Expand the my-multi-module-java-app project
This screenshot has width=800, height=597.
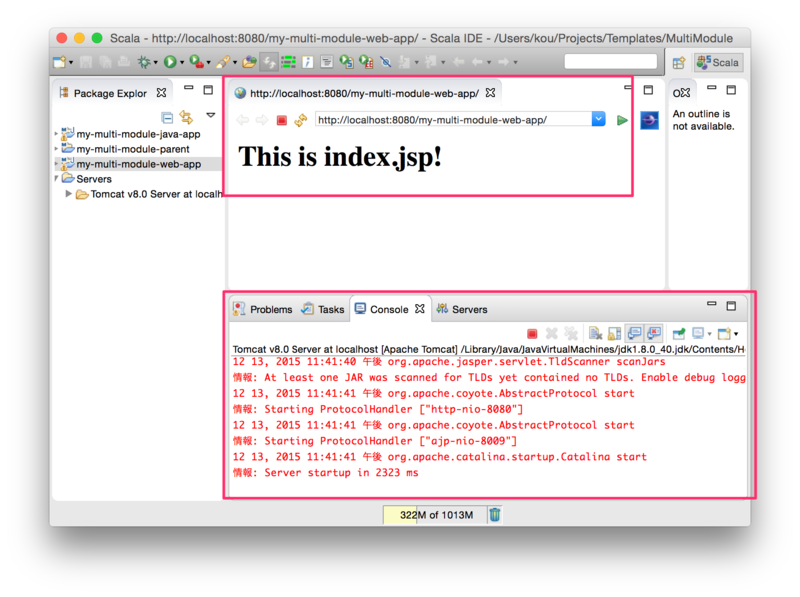pos(56,134)
